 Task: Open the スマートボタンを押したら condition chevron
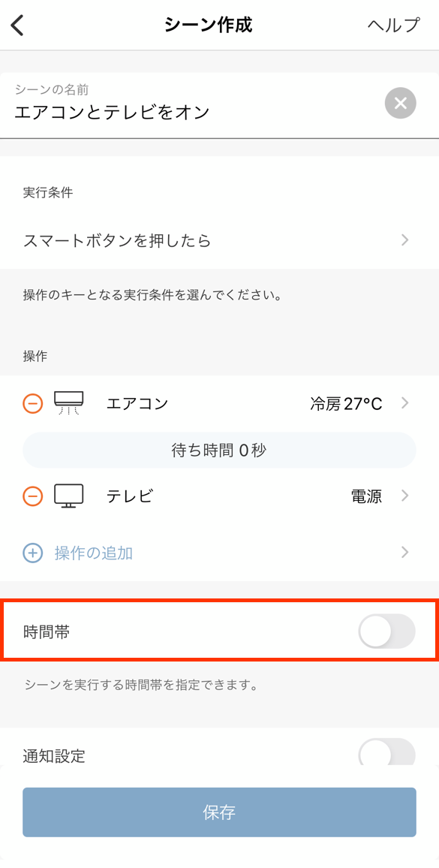[405, 240]
